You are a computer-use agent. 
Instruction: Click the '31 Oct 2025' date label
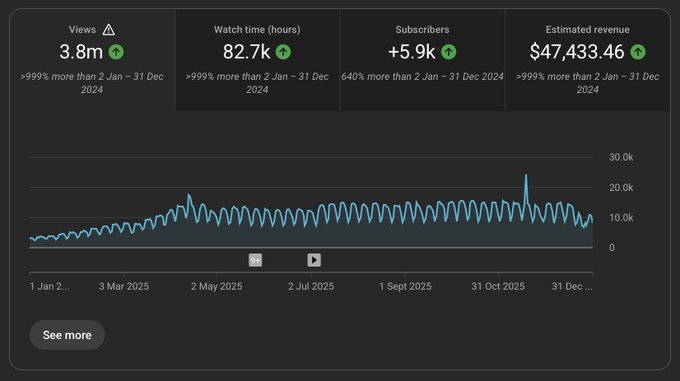tap(498, 287)
